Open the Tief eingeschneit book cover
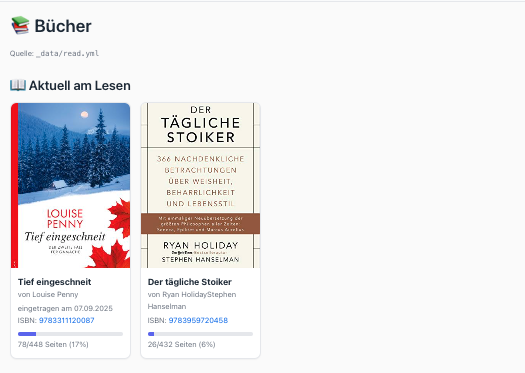Screen dimensions: 525x373 (x=70, y=185)
